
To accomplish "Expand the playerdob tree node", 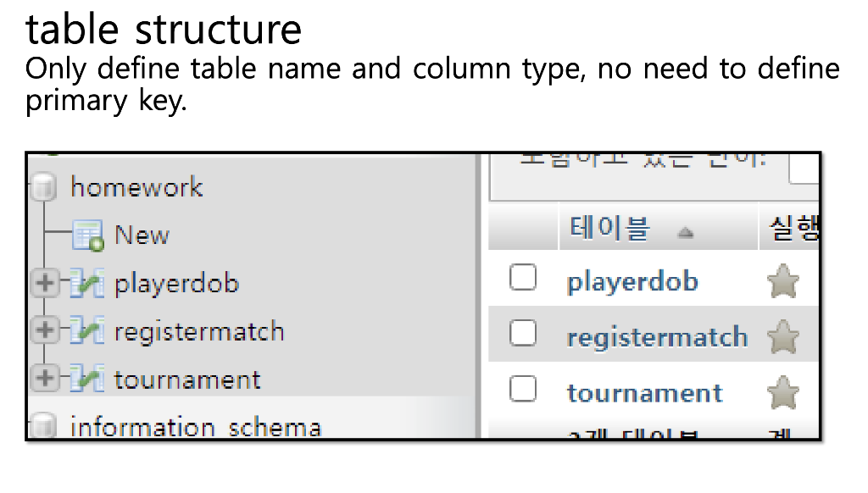I will click(x=45, y=282).
